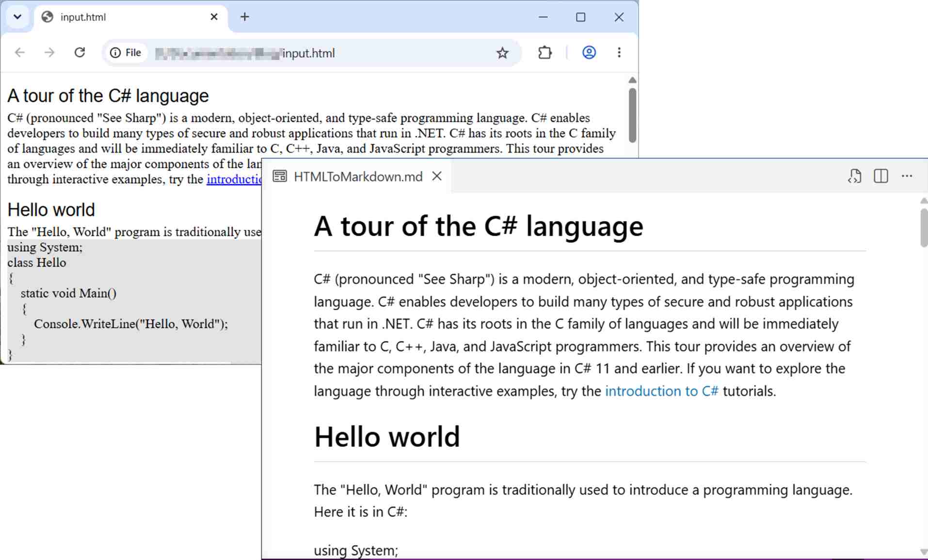Click 'Here it is in C#:' preview text
The image size is (928, 560).
361,512
